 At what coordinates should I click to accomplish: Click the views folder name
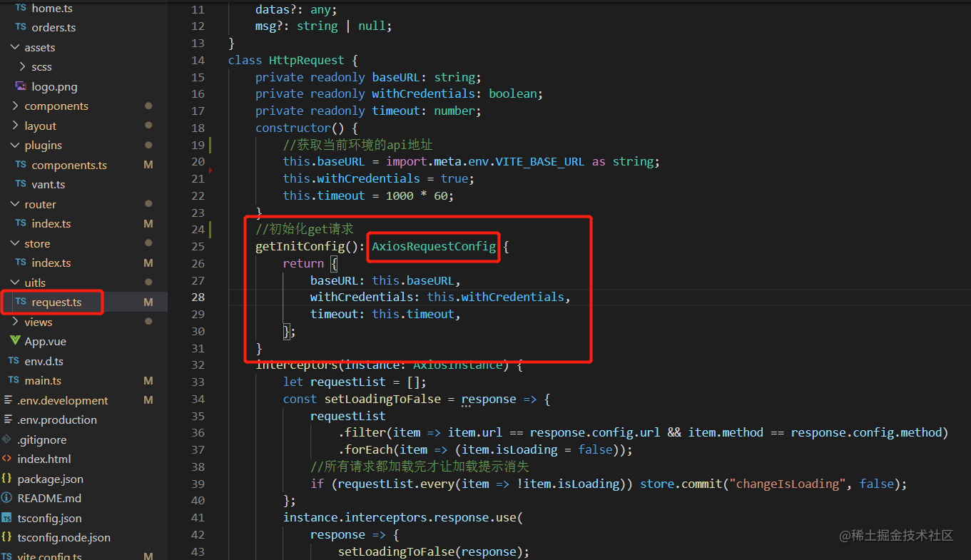39,322
